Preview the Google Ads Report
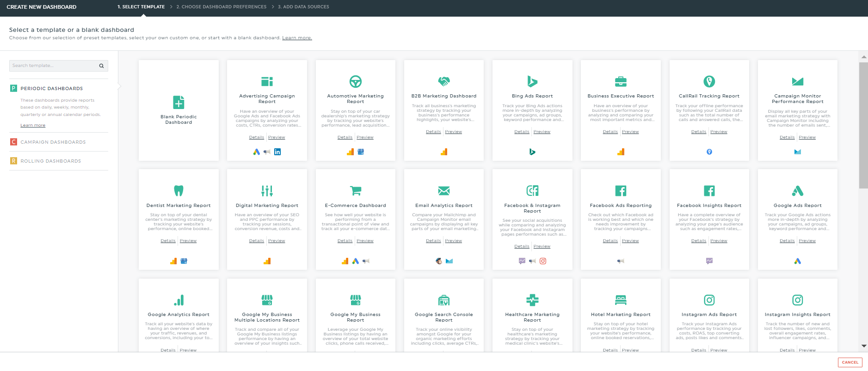 coord(807,241)
